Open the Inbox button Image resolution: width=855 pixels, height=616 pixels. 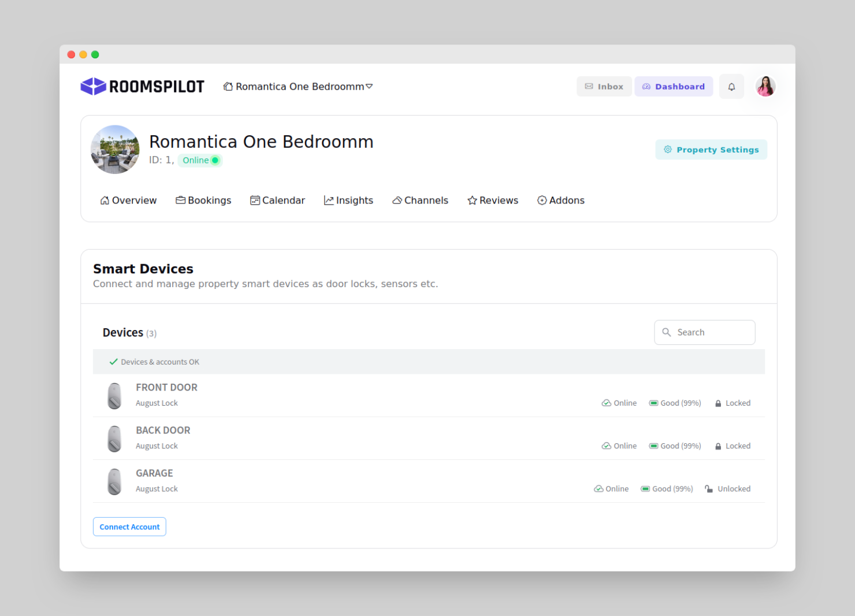coord(604,87)
